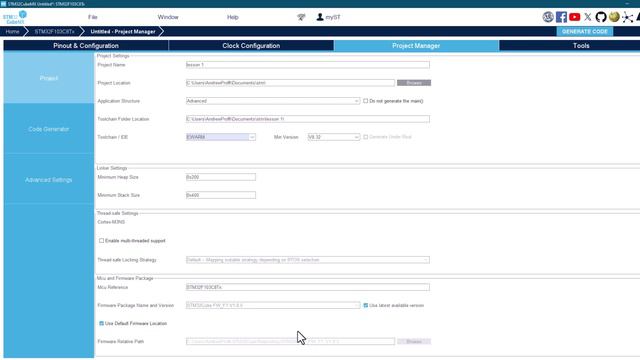The image size is (640, 360).
Task: Click the myST user account icon
Action: pyautogui.click(x=320, y=17)
